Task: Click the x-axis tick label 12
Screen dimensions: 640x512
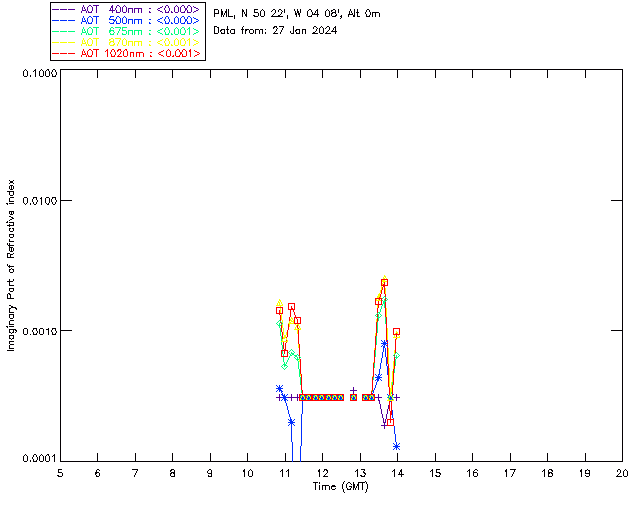Action: [x=322, y=473]
